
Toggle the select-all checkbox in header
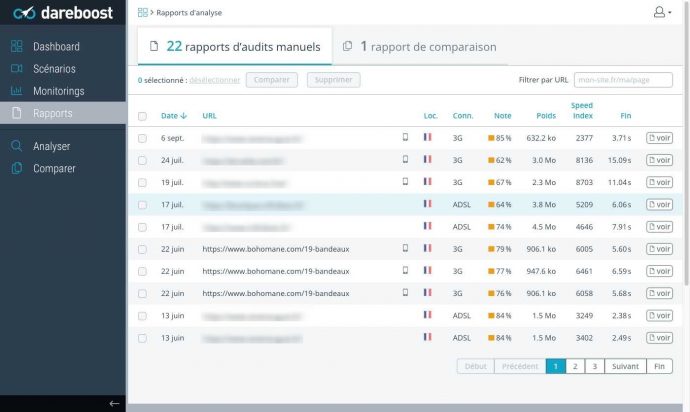click(x=142, y=116)
